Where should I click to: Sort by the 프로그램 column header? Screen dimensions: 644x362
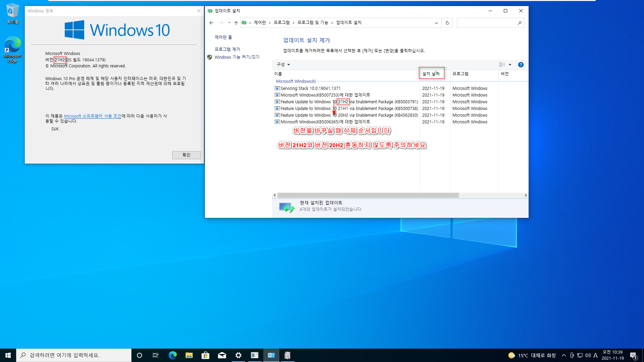[474, 74]
